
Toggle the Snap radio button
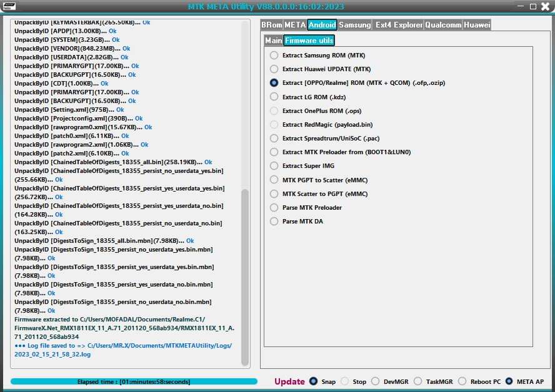tap(313, 381)
